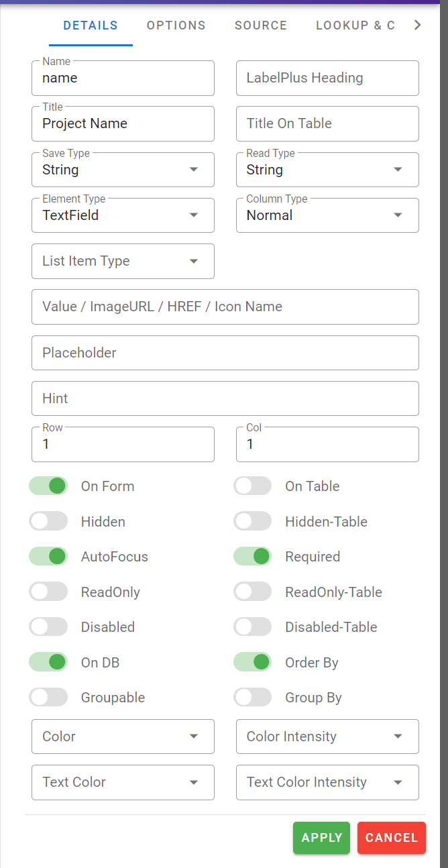Toggle the Order By switch
448x868 pixels.
pyautogui.click(x=253, y=663)
